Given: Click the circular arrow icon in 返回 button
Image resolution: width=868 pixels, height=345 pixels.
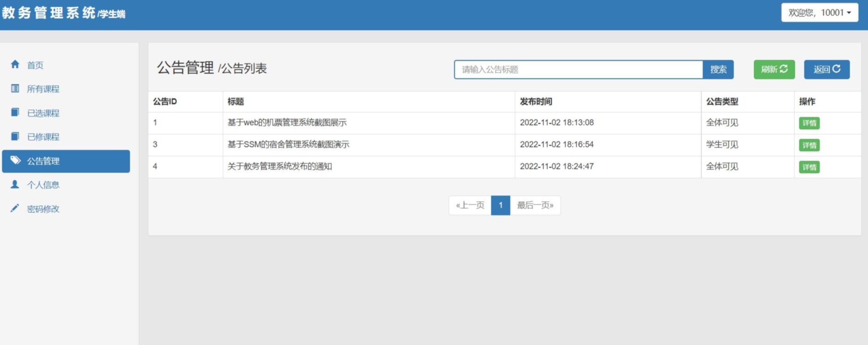Looking at the screenshot, I should click(x=836, y=69).
